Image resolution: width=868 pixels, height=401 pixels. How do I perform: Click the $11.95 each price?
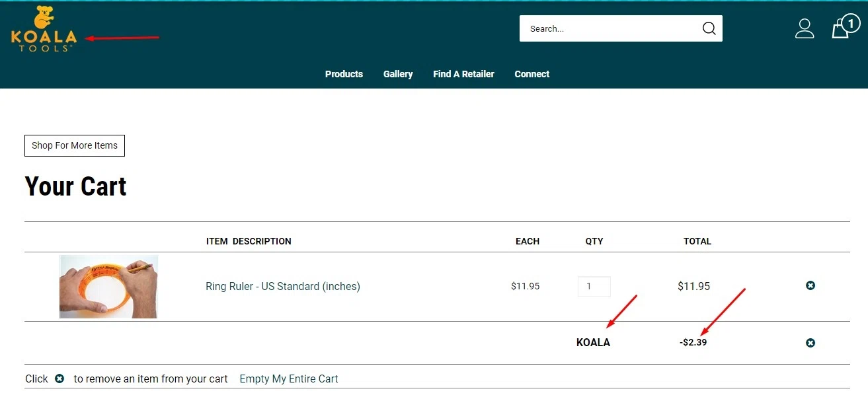click(x=526, y=287)
